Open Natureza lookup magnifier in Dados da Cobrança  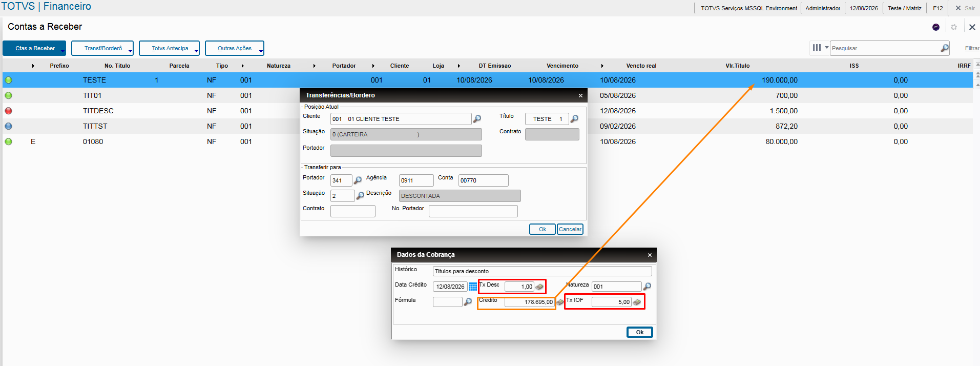pos(647,287)
